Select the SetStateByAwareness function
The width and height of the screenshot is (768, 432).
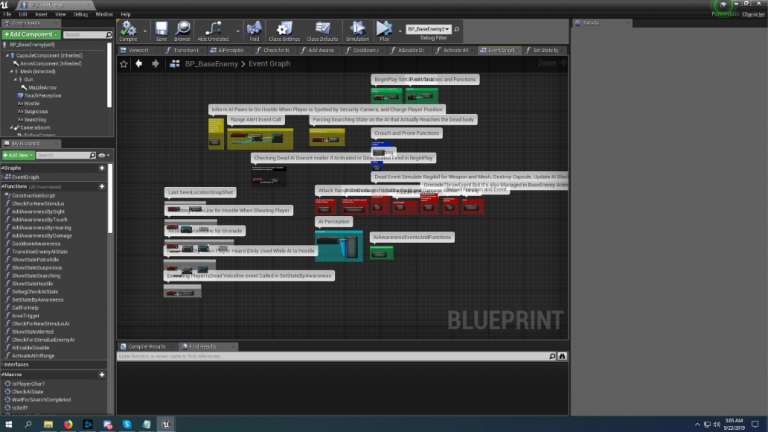38,300
